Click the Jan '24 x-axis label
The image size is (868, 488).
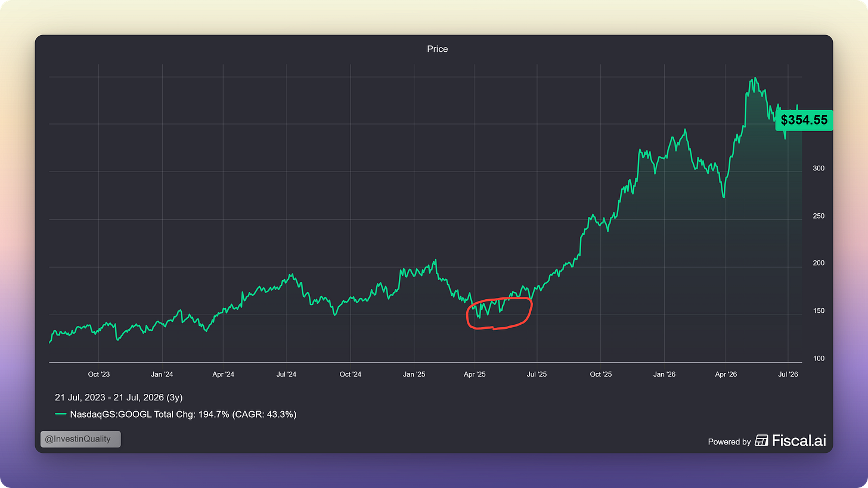click(162, 374)
